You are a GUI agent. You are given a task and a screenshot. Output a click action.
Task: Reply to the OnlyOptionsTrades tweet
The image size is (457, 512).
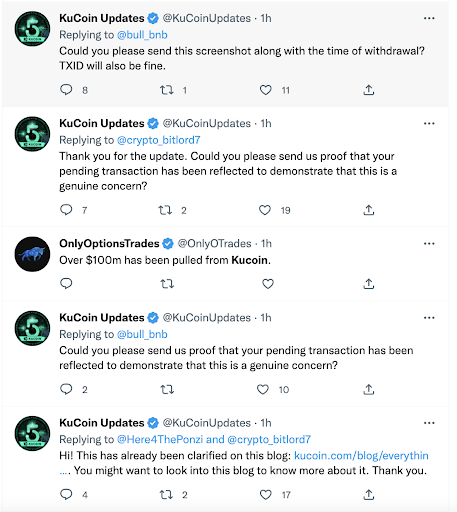pos(66,283)
